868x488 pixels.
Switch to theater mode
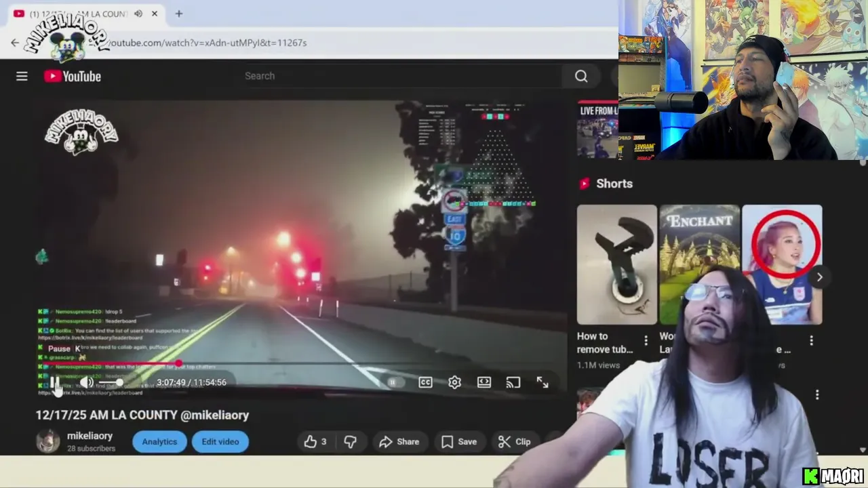coord(484,382)
